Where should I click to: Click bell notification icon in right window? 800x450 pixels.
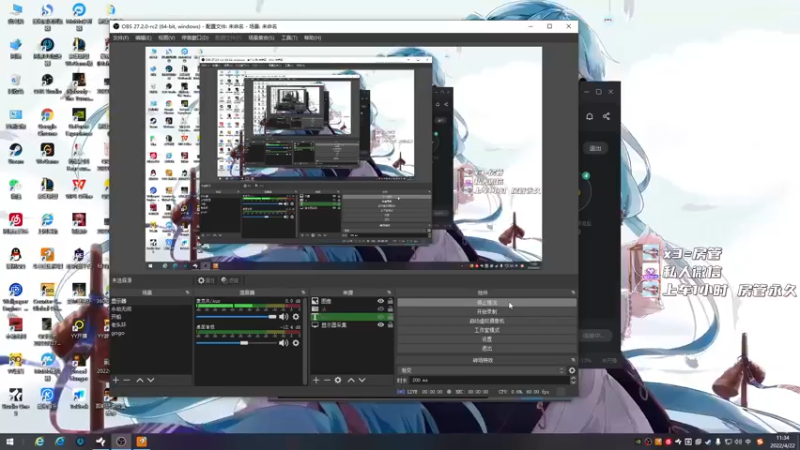[x=589, y=116]
